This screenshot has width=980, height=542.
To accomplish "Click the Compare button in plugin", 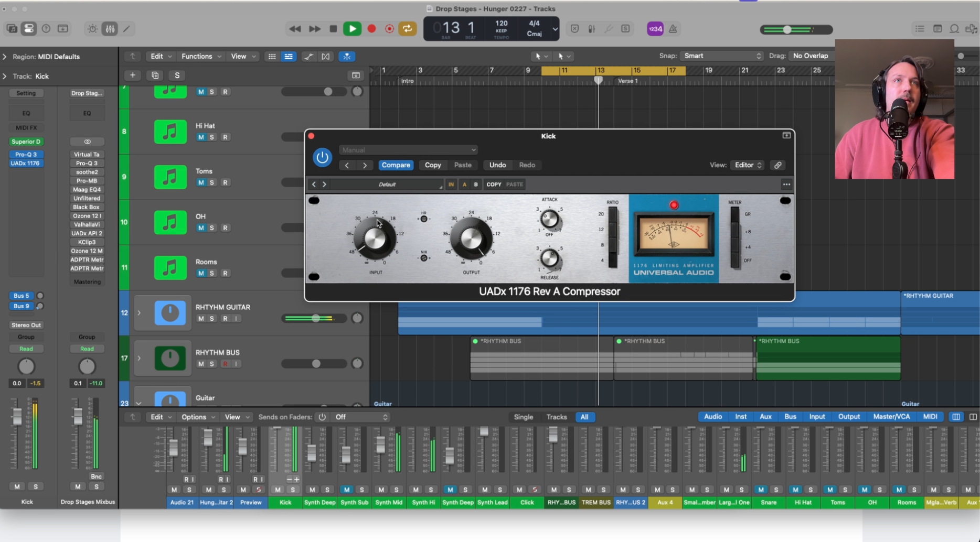I will 396,165.
